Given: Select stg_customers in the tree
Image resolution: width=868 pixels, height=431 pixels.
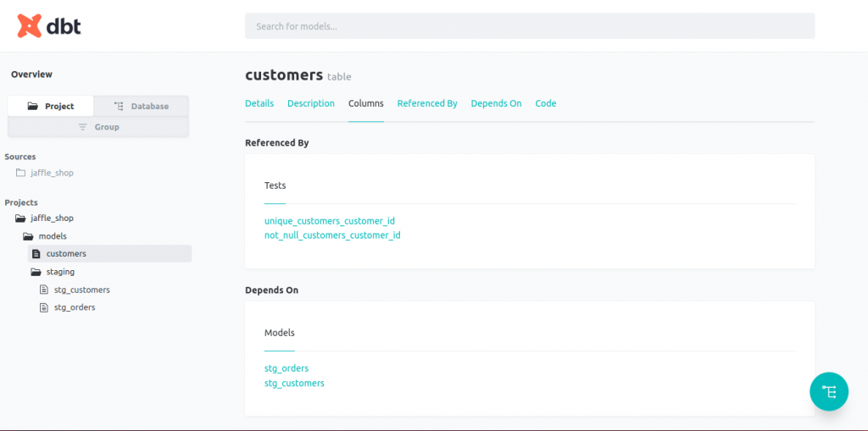Looking at the screenshot, I should coord(82,290).
